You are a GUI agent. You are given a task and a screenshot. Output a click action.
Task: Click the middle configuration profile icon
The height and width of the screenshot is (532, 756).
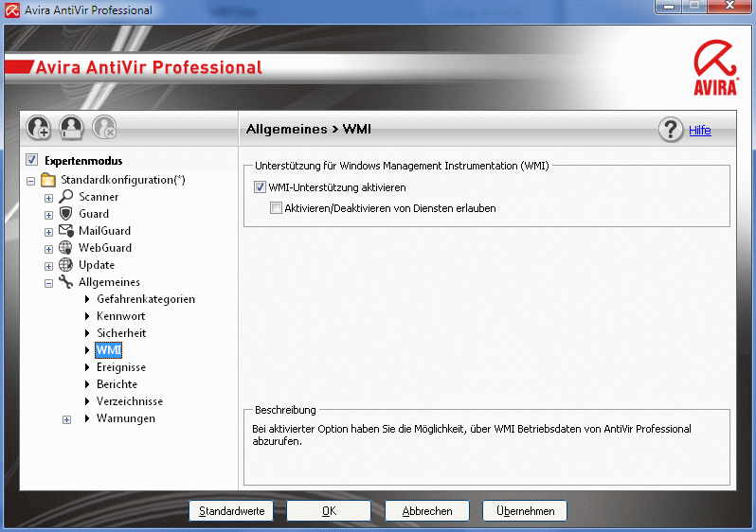tap(71, 127)
